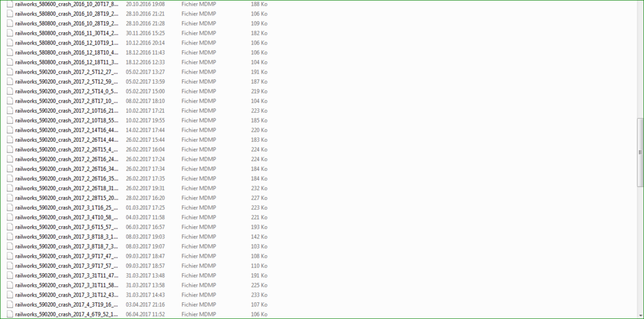Select file name railworks_590200_crash_2017_3_31T12_43...

click(x=66, y=295)
